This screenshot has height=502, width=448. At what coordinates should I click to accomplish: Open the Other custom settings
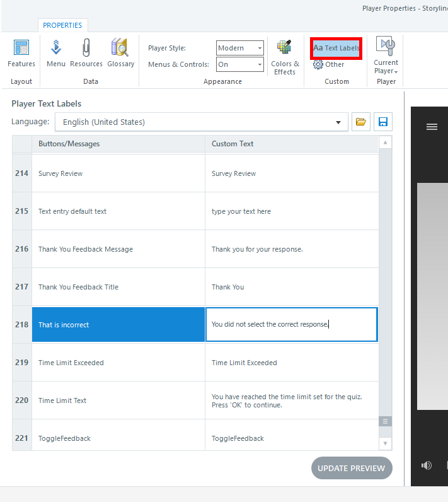[x=329, y=65]
